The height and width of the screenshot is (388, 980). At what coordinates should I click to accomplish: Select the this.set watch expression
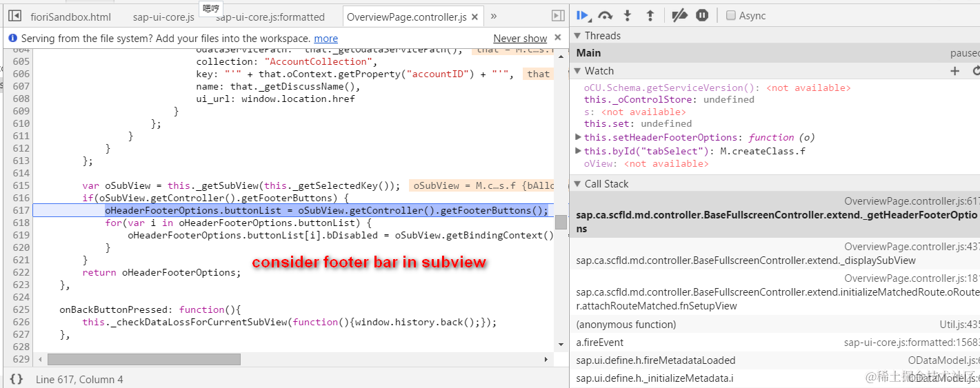[x=638, y=124]
